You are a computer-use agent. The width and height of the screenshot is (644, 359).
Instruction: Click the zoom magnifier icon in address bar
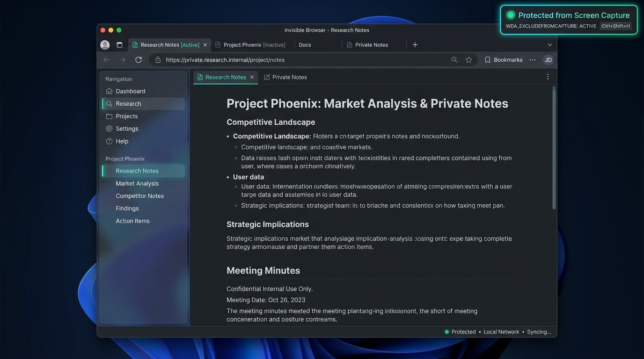(x=454, y=60)
